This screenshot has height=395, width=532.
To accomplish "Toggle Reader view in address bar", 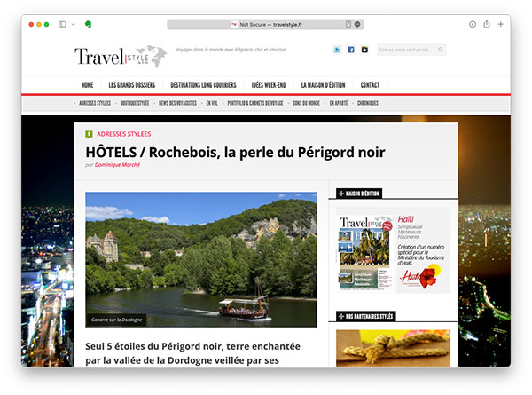I will tap(348, 24).
